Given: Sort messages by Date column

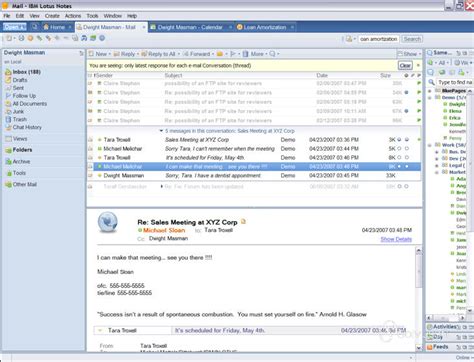Looking at the screenshot, I should [322, 76].
